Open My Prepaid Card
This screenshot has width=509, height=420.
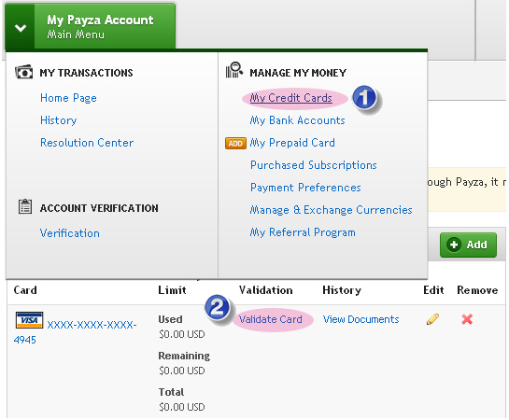click(x=292, y=143)
